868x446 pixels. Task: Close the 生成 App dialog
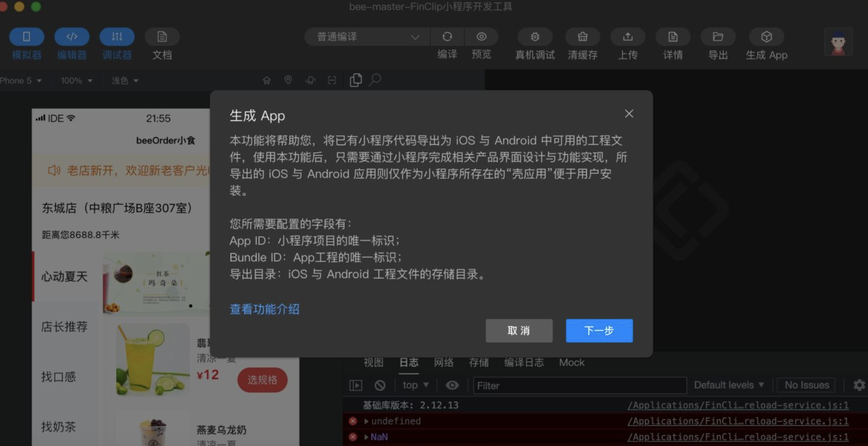tap(629, 113)
